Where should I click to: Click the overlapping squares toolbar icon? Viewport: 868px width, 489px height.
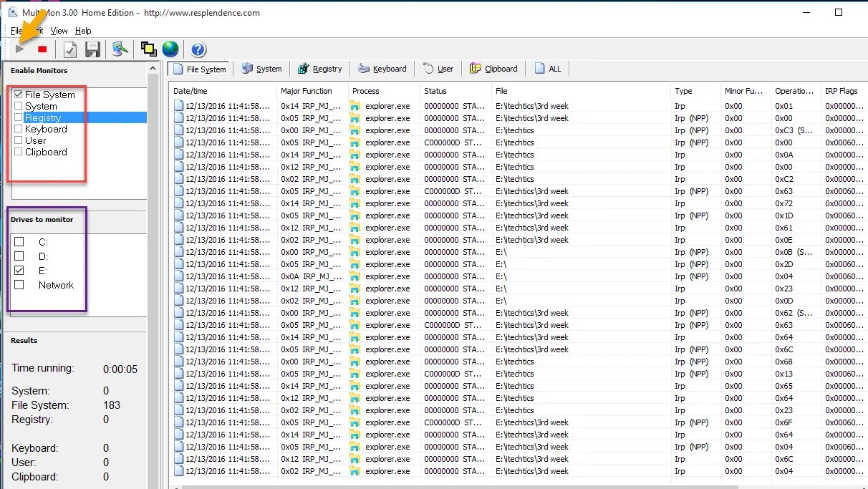[x=148, y=49]
